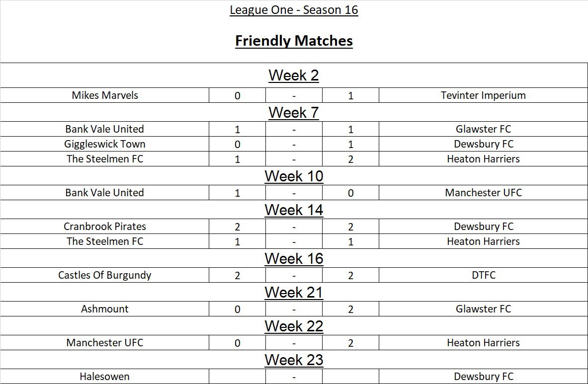588x384 pixels.
Task: Click the Cranbrook Pirates team cell
Action: [x=105, y=227]
